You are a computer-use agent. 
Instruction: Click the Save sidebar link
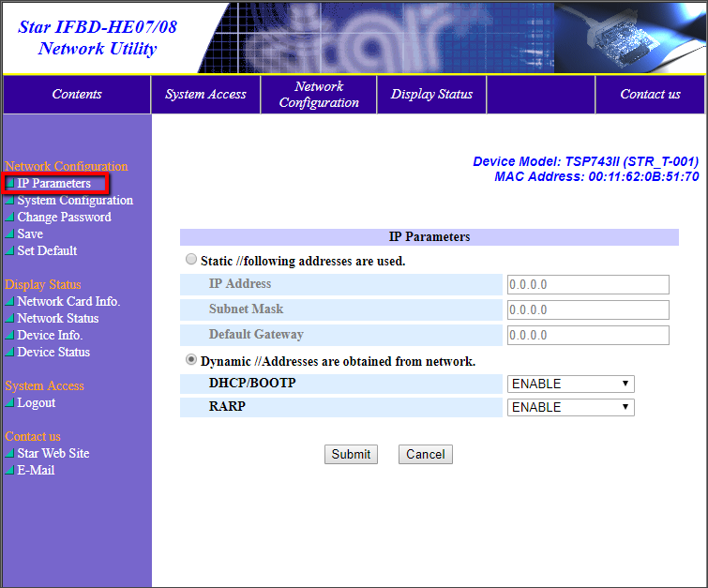[30, 234]
